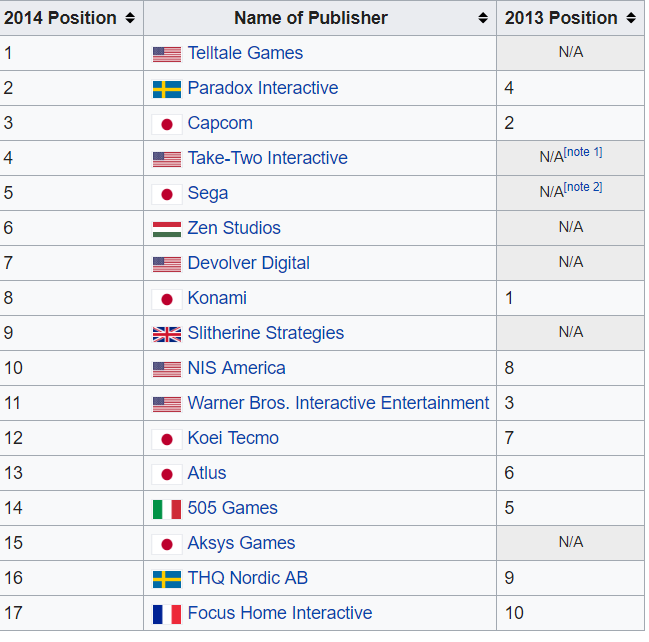The height and width of the screenshot is (642, 649).
Task: Click the Japan flag beside Atlus
Action: tap(167, 474)
